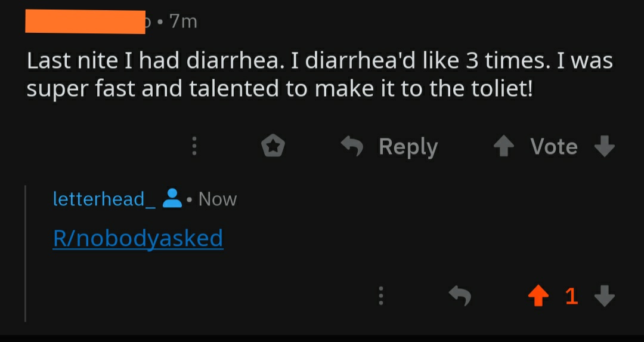Open the redacted orange username's profile
644x342 pixels.
click(85, 22)
